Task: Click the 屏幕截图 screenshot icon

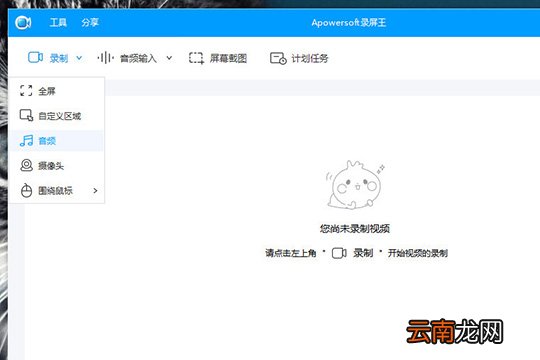Action: 196,58
